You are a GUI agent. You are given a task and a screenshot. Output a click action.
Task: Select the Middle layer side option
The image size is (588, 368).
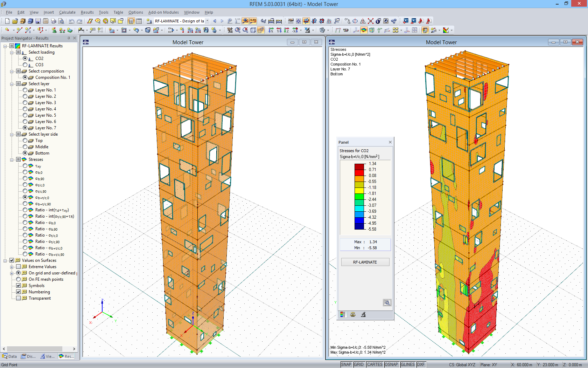click(25, 147)
